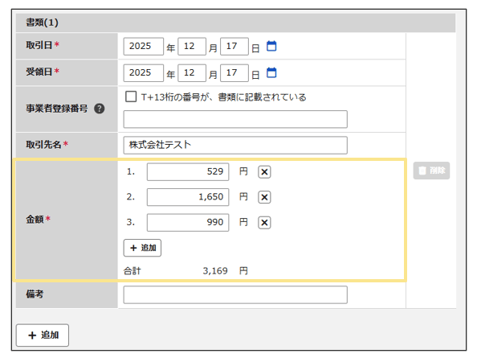Click the 金額 label
Viewport: 477px width, 362px height.
[x=35, y=219]
